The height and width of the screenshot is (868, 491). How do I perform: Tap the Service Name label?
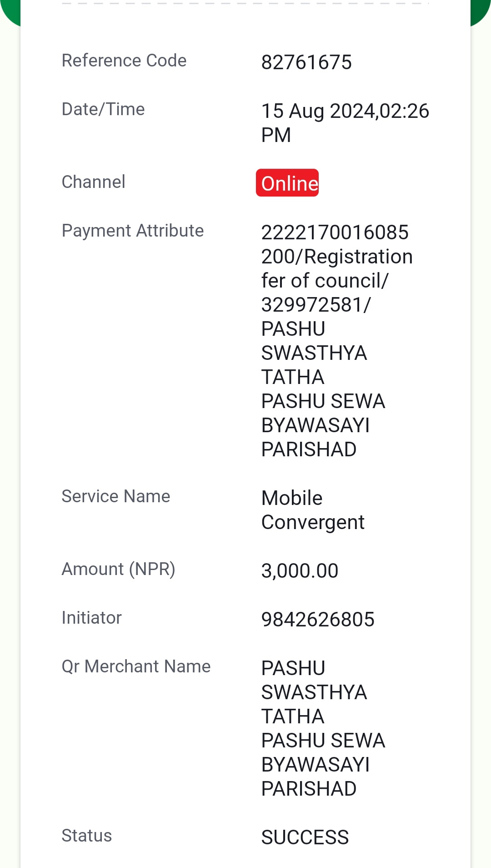click(x=116, y=496)
